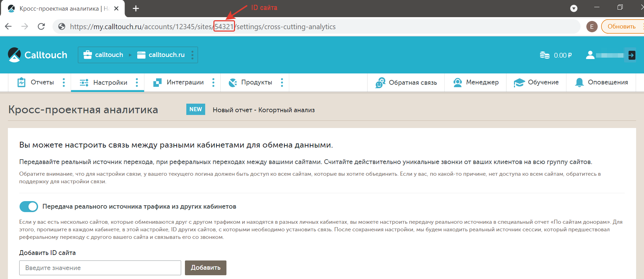Open the Продукты menu

250,82
